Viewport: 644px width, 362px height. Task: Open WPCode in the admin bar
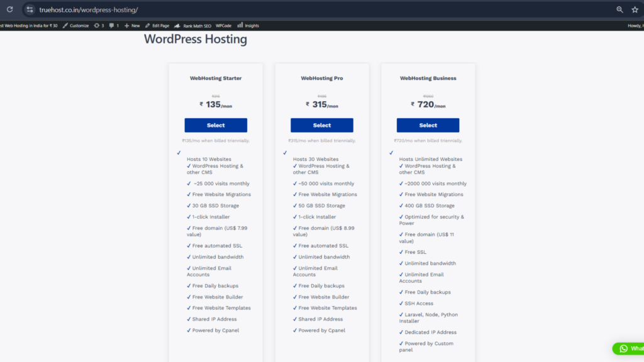pos(223,25)
